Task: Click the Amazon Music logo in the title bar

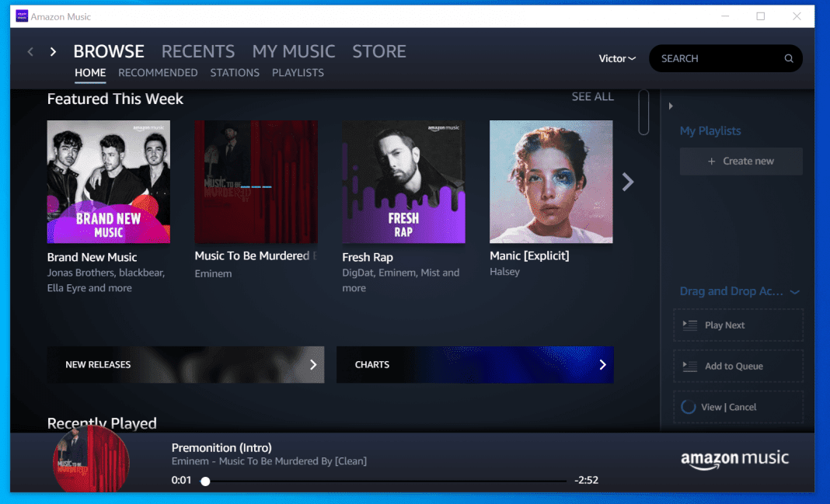Action: point(21,16)
